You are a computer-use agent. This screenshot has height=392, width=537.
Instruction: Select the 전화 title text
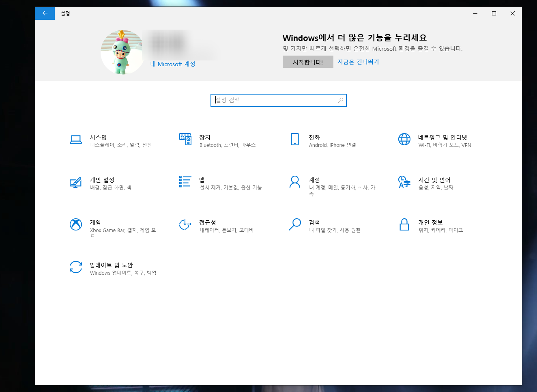(314, 138)
